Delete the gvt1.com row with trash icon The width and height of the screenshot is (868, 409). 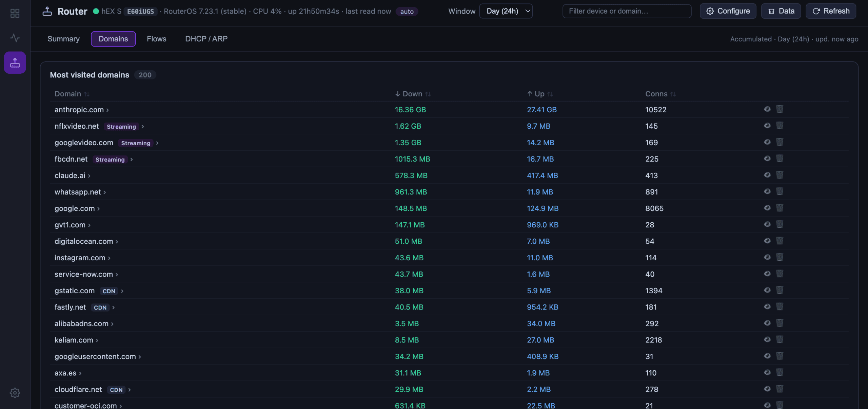(x=780, y=224)
